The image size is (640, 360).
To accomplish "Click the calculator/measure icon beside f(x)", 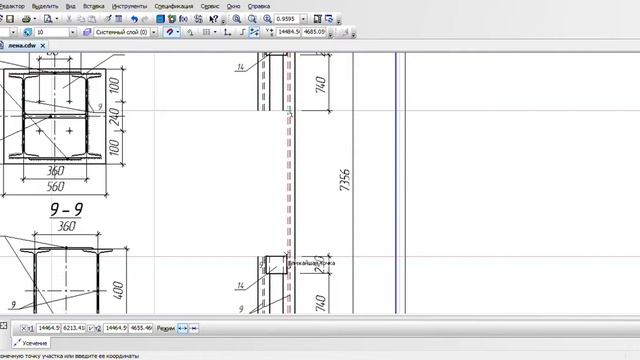I will tap(198, 19).
